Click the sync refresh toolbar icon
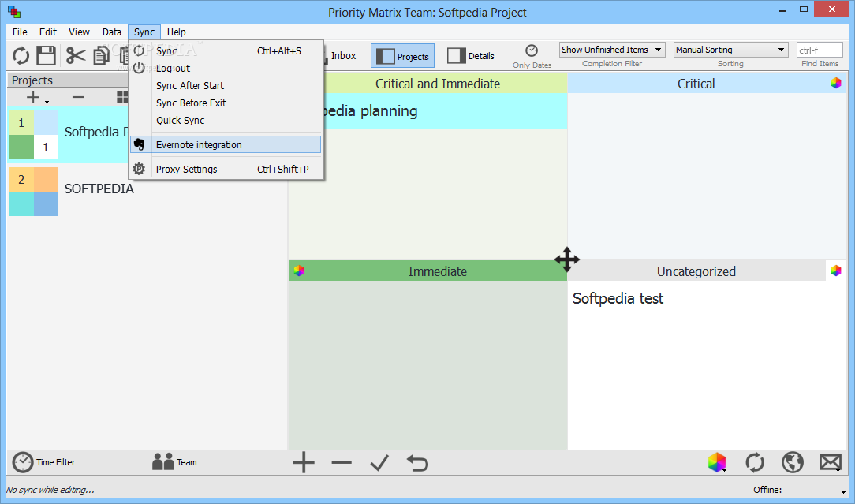The width and height of the screenshot is (855, 504). [21, 56]
